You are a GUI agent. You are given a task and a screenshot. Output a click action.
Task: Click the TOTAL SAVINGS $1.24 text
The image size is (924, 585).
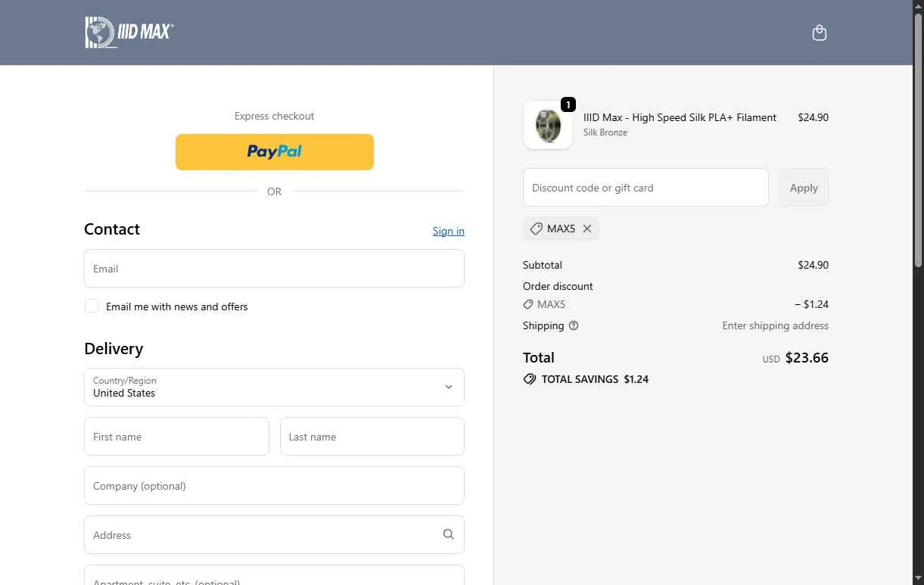click(x=595, y=379)
